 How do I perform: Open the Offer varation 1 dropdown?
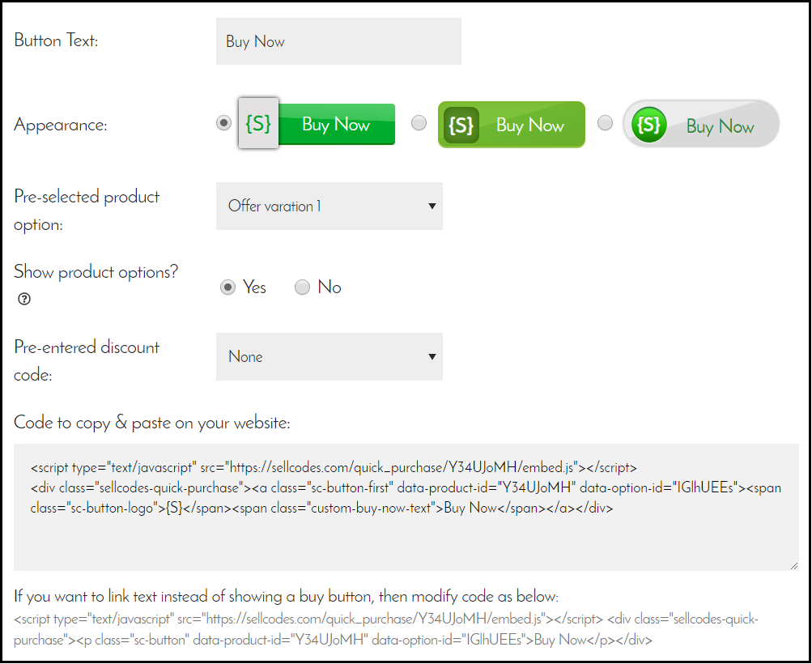pyautogui.click(x=329, y=206)
